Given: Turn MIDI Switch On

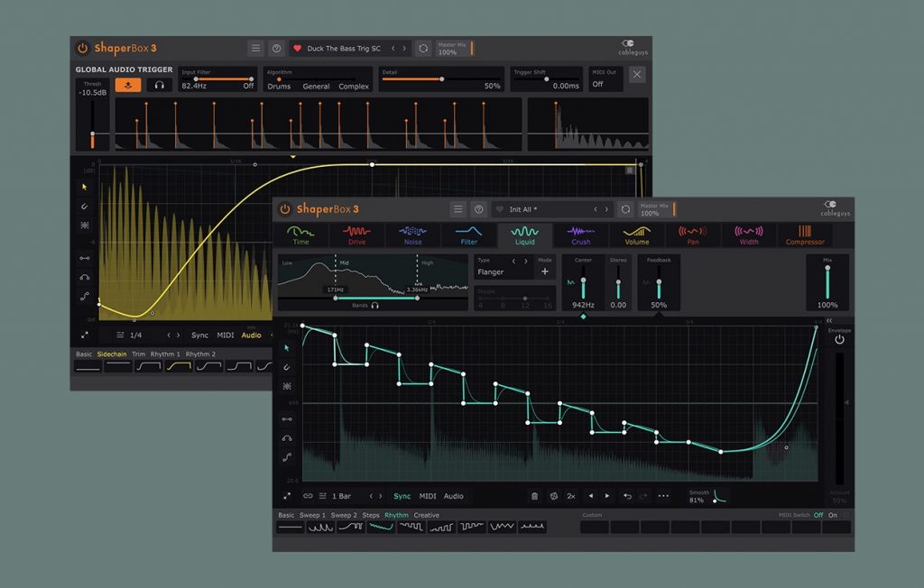Looking at the screenshot, I should click(x=833, y=515).
